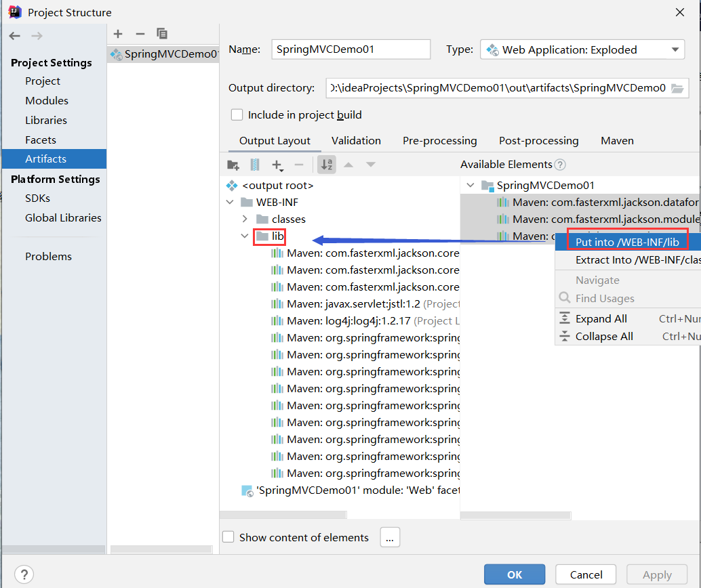Image resolution: width=701 pixels, height=588 pixels.
Task: Collapse the lib folder node
Action: (245, 236)
